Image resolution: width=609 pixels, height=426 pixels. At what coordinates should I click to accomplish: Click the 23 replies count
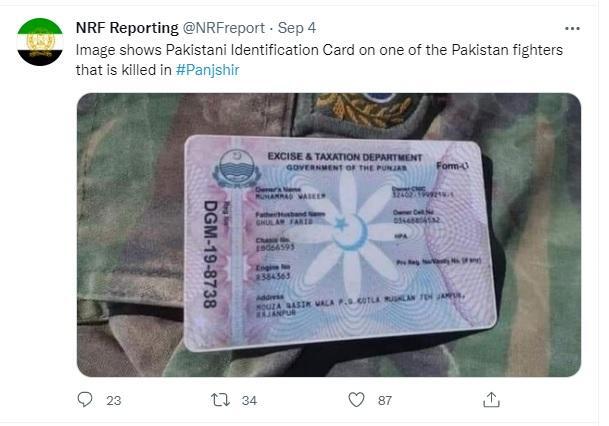point(114,400)
